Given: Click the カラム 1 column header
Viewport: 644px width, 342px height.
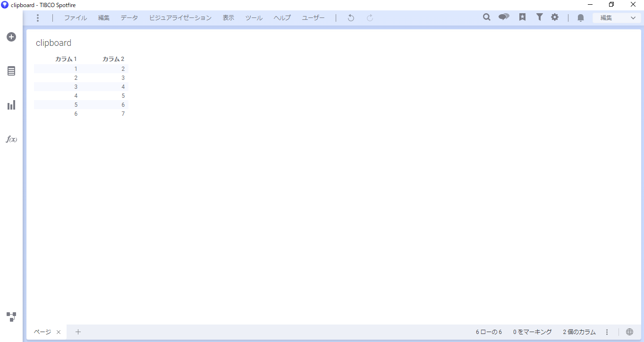Looking at the screenshot, I should 66,59.
